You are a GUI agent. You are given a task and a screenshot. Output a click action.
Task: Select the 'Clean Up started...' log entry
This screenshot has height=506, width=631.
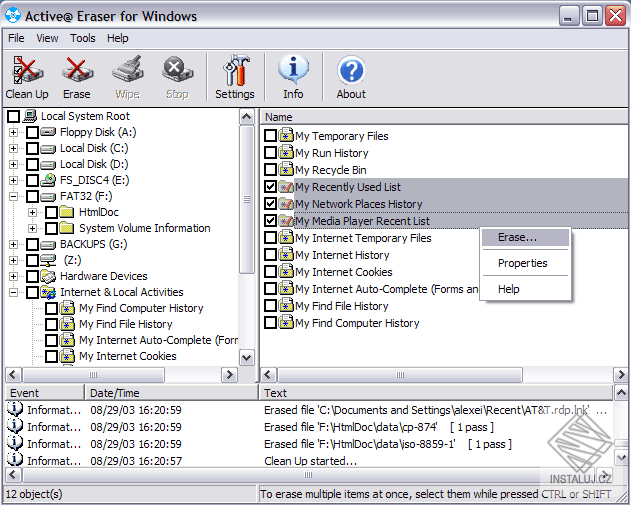coord(310,461)
